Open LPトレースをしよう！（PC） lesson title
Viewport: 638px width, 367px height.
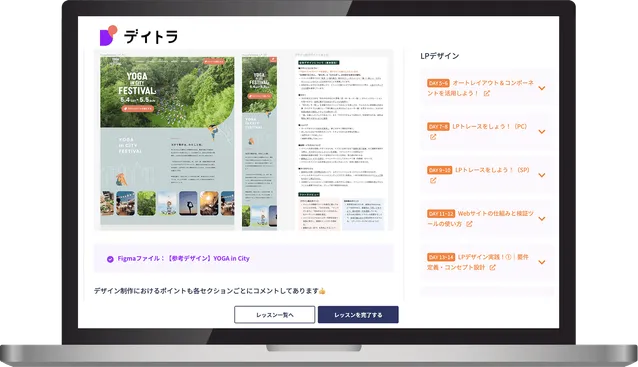489,127
